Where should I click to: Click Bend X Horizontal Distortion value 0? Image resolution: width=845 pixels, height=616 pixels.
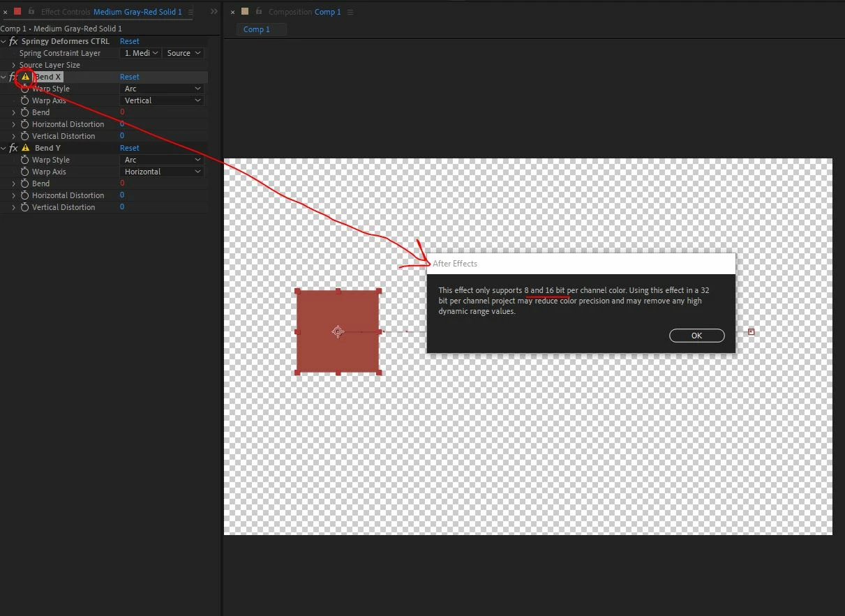click(122, 124)
